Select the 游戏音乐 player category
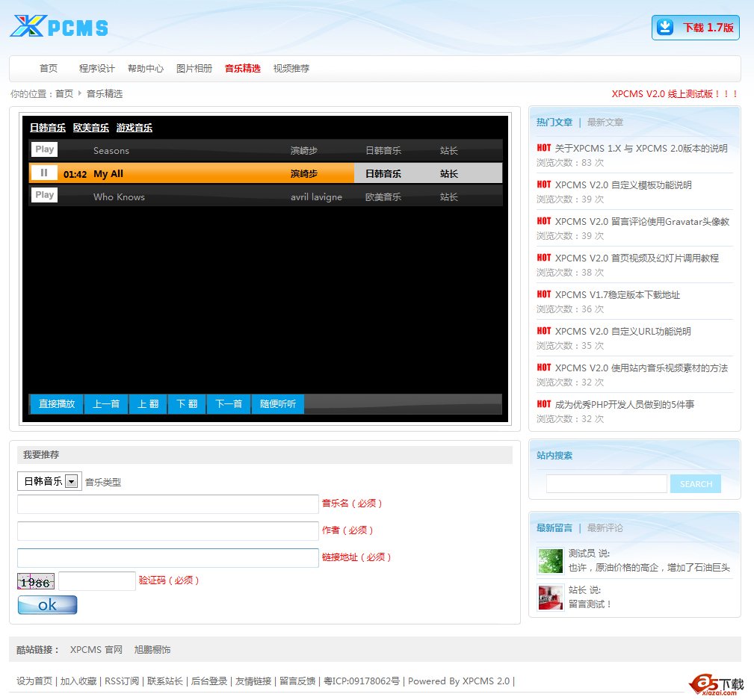 click(135, 128)
